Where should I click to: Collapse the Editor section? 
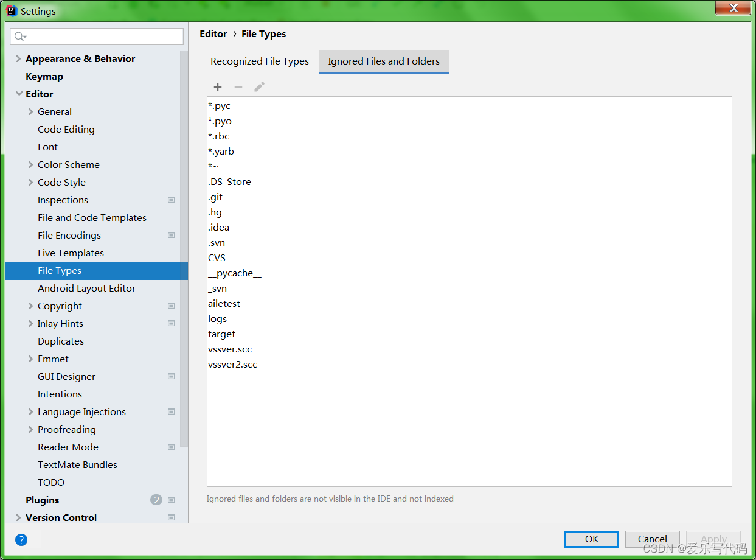tap(19, 94)
